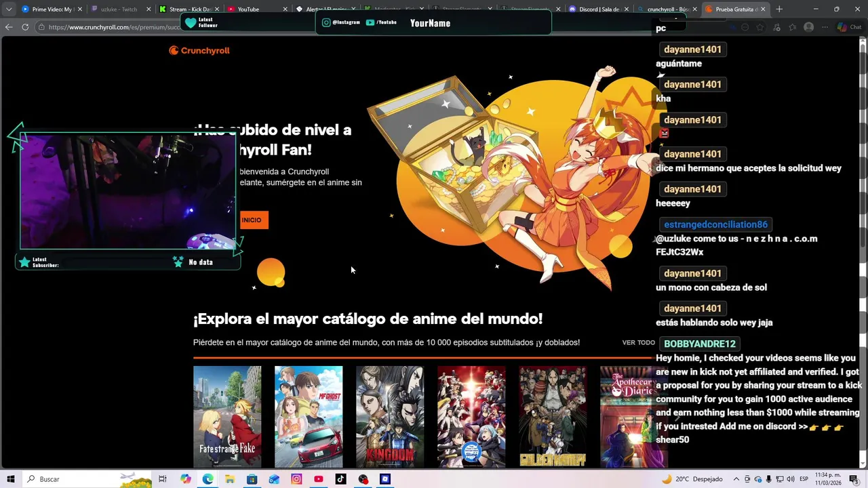Open TikTok app from taskbar
The height and width of the screenshot is (488, 868).
click(x=340, y=479)
